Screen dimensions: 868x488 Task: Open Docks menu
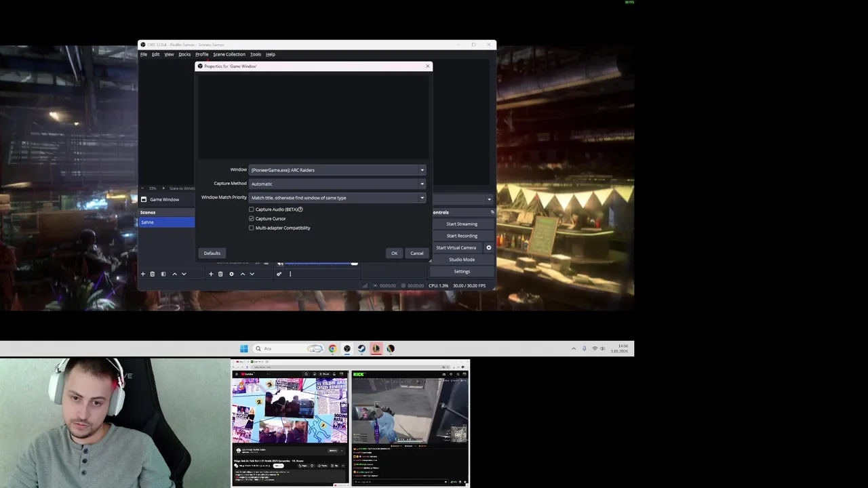[184, 54]
